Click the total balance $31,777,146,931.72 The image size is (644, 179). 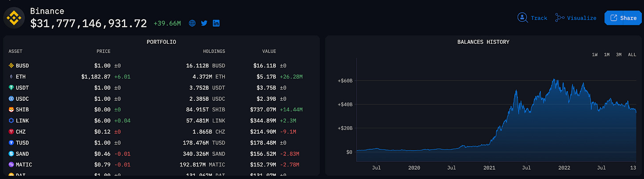[88, 24]
